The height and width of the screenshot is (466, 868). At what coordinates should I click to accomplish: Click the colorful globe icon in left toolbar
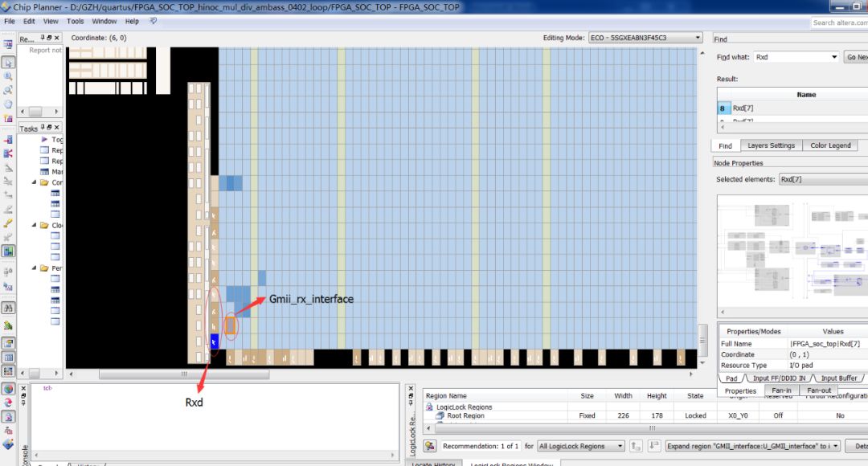click(x=8, y=389)
